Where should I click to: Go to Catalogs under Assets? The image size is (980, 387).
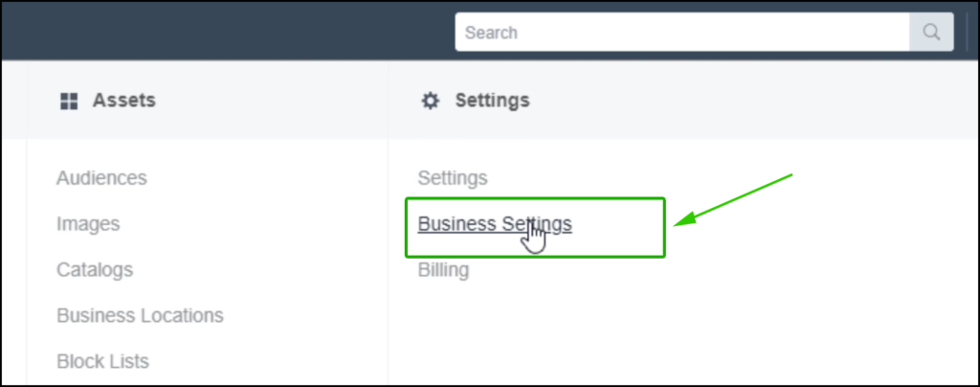(x=95, y=270)
